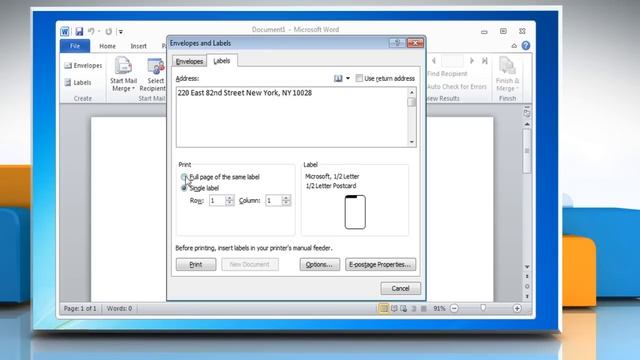Image resolution: width=640 pixels, height=360 pixels.
Task: Click the zoom in plus button
Action: pos(517,309)
